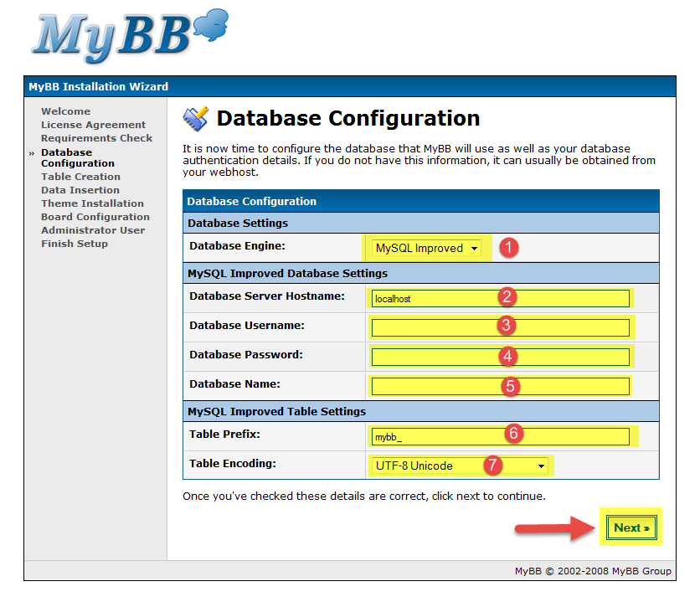Click Data Insertion in sidebar
The image size is (700, 602).
(80, 190)
